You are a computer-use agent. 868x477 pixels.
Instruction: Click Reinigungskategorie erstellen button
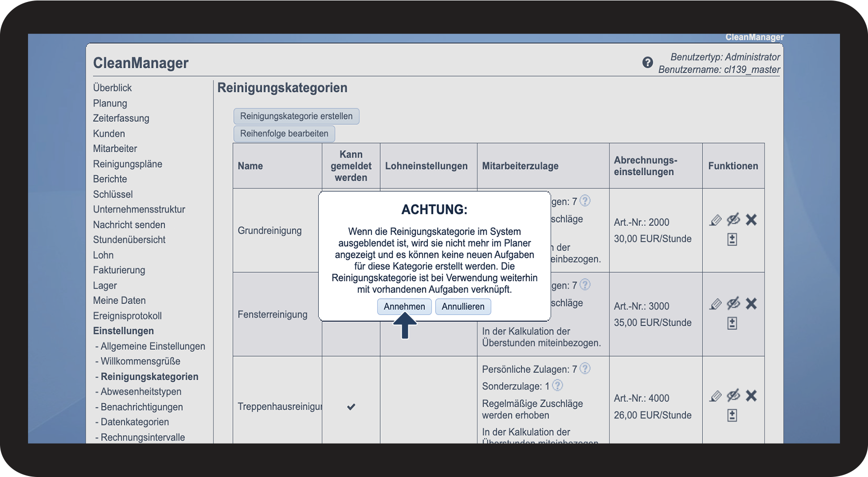[296, 116]
